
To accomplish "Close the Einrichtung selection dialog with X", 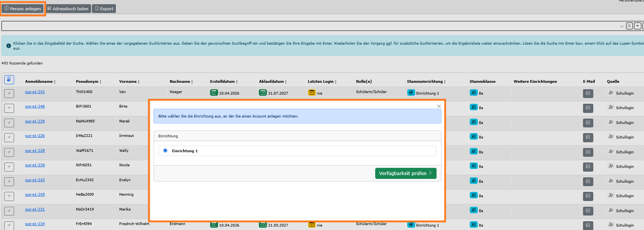I will coord(439,106).
